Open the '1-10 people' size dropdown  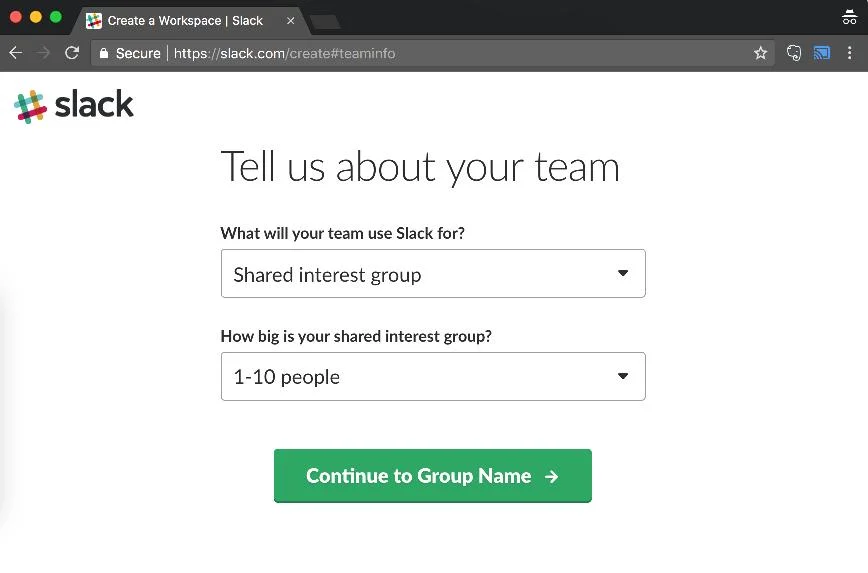[433, 376]
